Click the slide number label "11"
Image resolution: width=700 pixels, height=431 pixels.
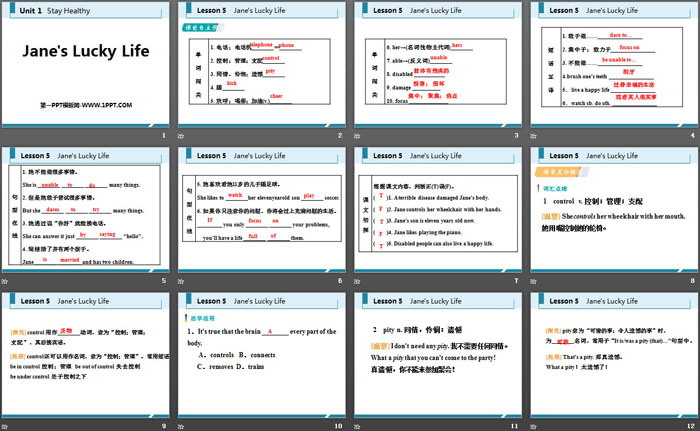coord(514,426)
